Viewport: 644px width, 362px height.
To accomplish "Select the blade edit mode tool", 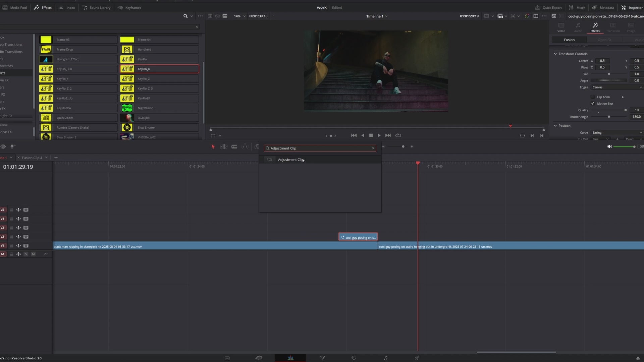I will 234,146.
